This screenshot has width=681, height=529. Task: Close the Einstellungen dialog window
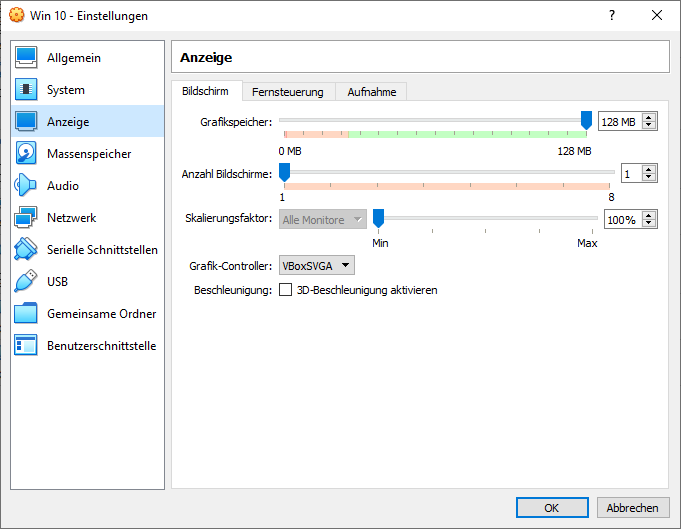click(x=657, y=15)
